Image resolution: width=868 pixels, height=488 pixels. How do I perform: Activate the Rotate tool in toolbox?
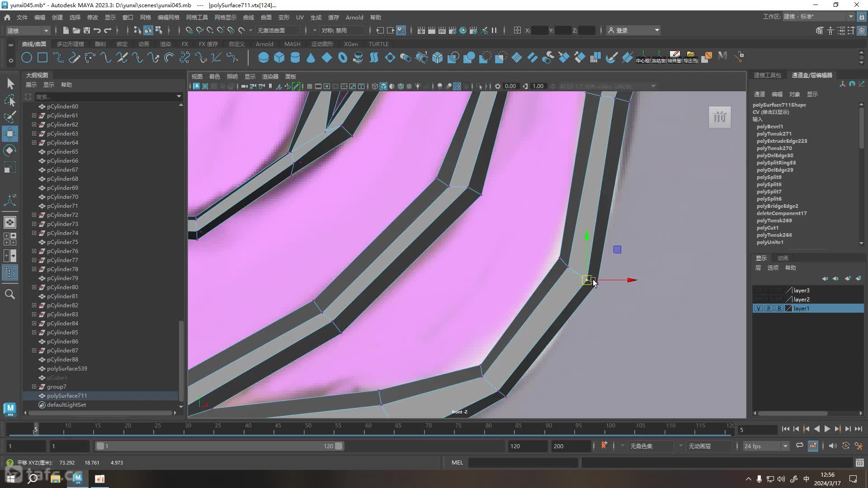tap(10, 150)
